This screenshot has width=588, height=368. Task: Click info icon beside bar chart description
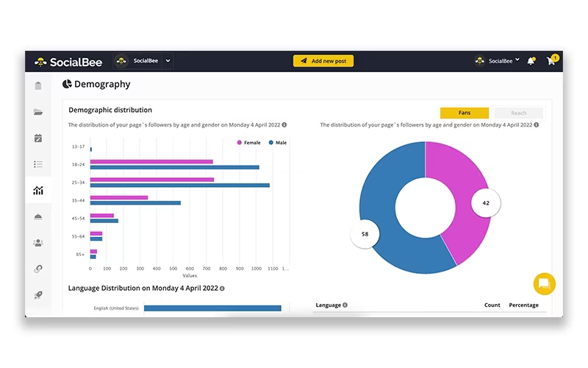[284, 124]
